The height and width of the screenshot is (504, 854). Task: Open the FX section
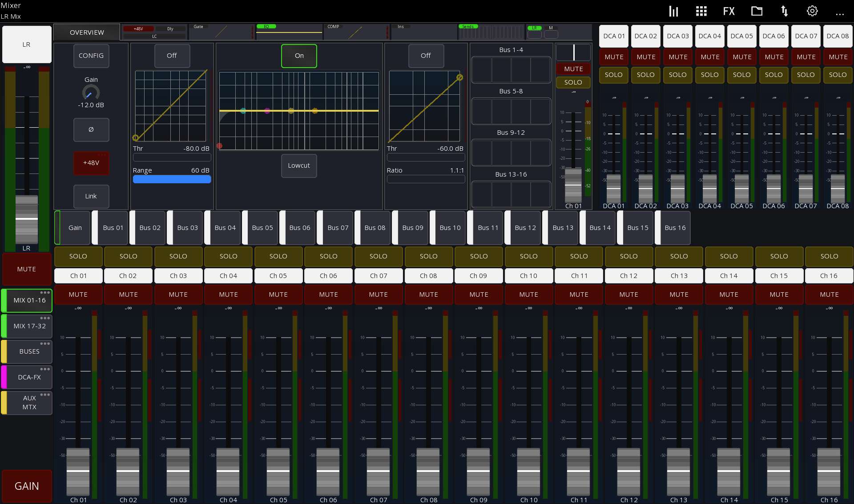(729, 11)
